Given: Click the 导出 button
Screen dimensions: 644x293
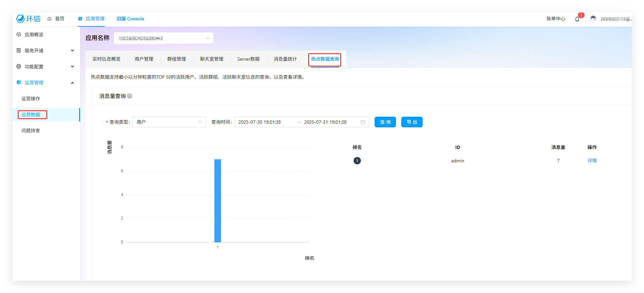Looking at the screenshot, I should tap(412, 122).
